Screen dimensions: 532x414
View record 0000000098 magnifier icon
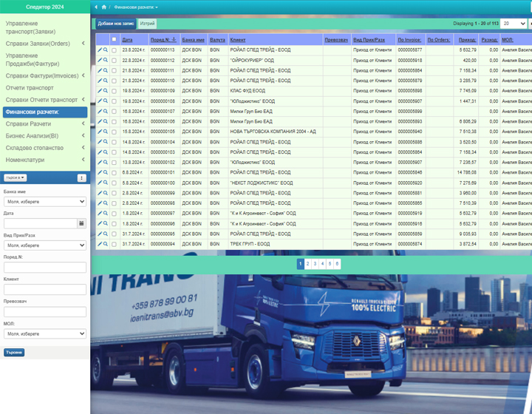(x=106, y=203)
